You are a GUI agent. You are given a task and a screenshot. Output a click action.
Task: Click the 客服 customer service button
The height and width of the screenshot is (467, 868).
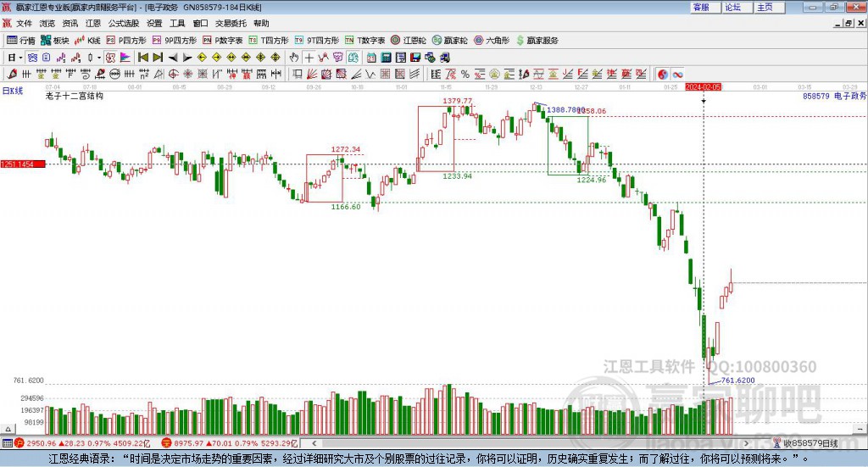[x=704, y=7]
